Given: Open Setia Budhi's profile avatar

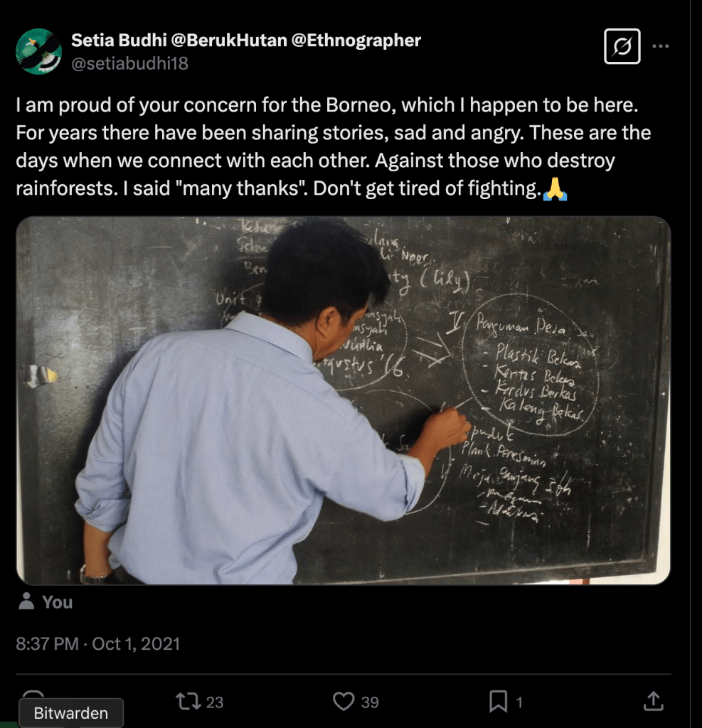Looking at the screenshot, I should tap(38, 51).
